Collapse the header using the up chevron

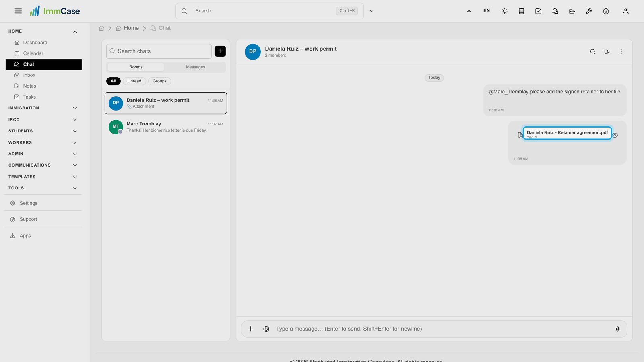click(469, 11)
